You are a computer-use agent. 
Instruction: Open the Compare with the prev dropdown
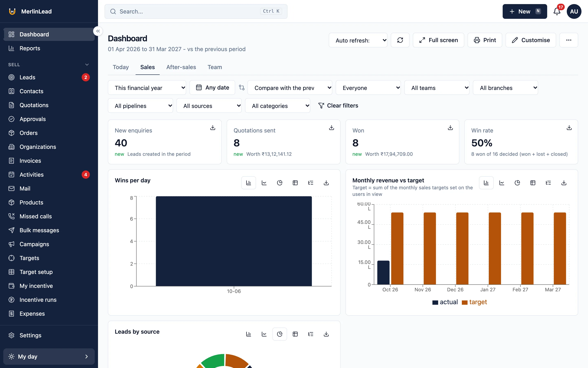coord(290,88)
